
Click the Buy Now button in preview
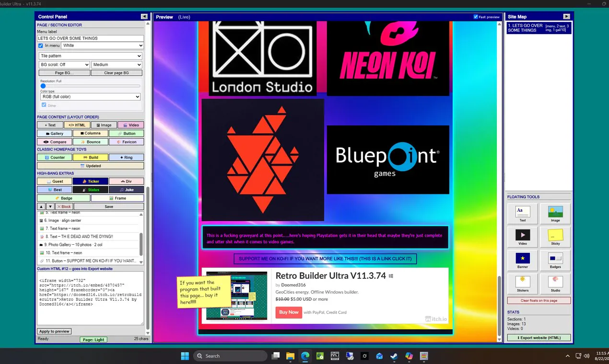tap(289, 312)
